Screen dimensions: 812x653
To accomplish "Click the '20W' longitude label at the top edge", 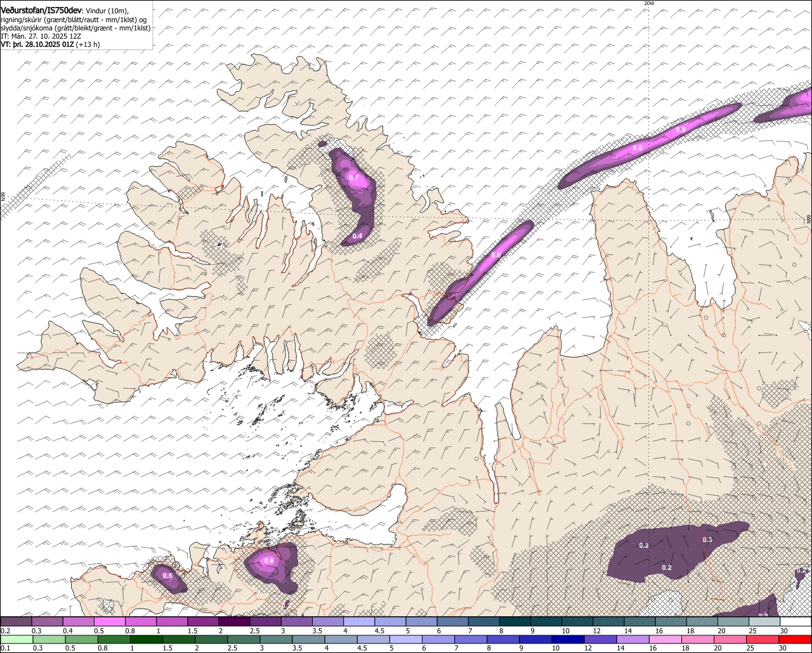I will [x=648, y=3].
